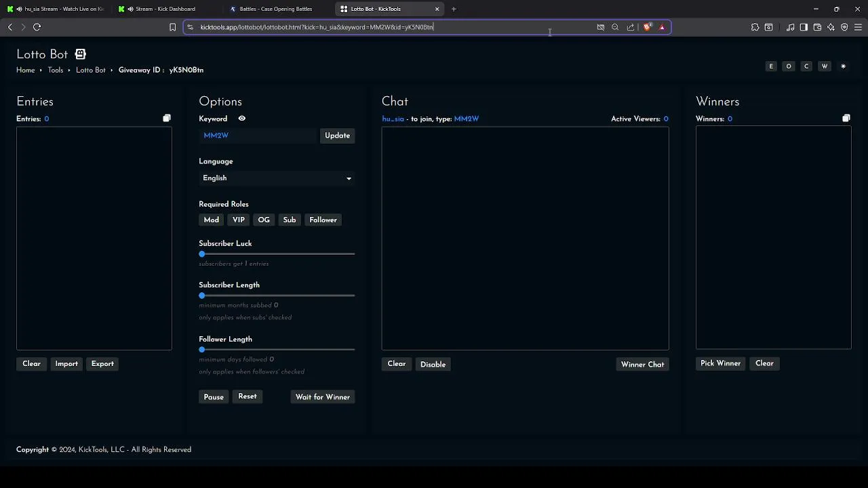Open Brave VPN shield icon

tap(844, 27)
